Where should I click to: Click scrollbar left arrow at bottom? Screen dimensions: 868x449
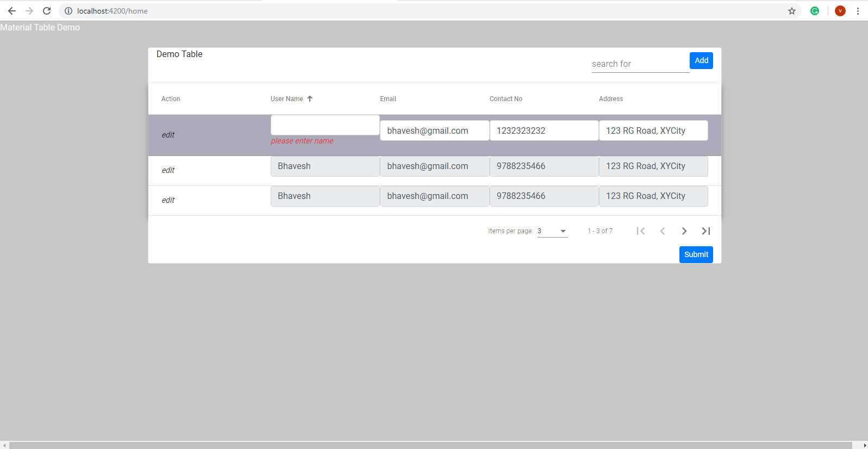pyautogui.click(x=4, y=445)
